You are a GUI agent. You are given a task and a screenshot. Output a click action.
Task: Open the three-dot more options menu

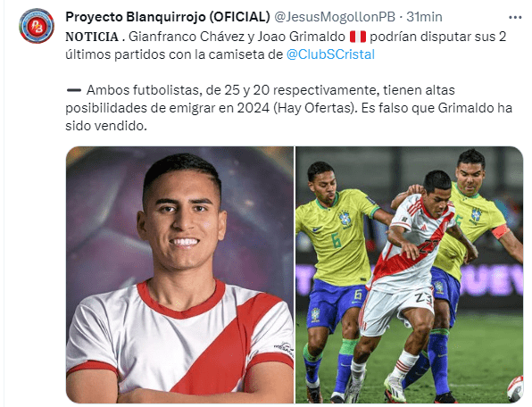pyautogui.click(x=515, y=17)
